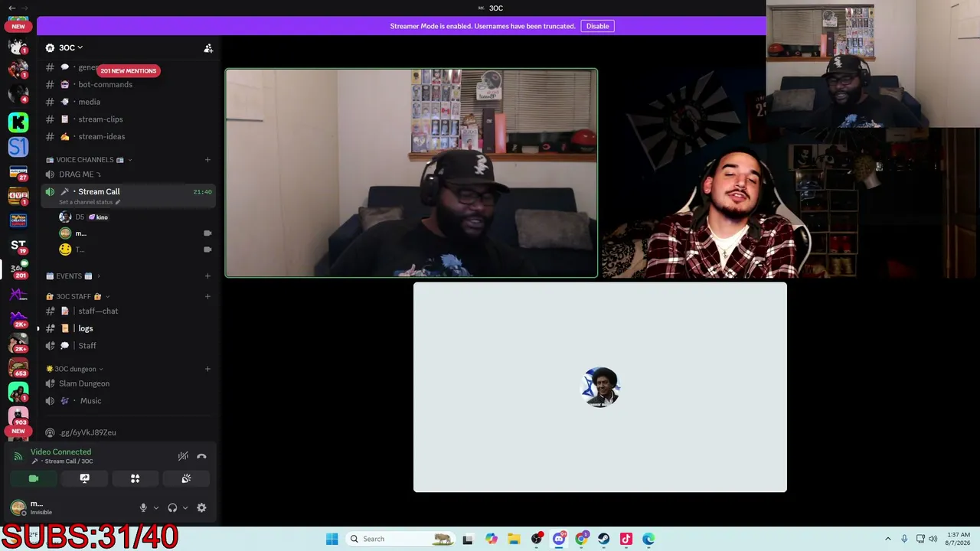980x551 pixels.
Task: Jump to 201 New Mentions
Action: pyautogui.click(x=128, y=70)
